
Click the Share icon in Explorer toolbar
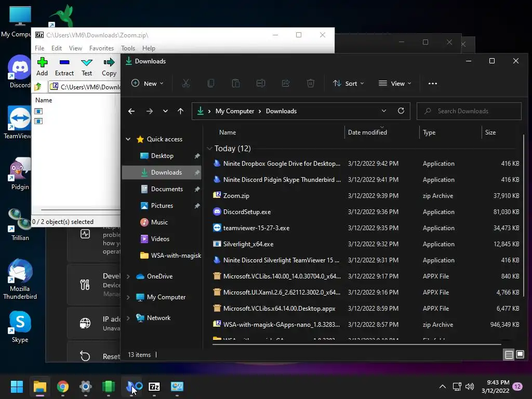286,83
